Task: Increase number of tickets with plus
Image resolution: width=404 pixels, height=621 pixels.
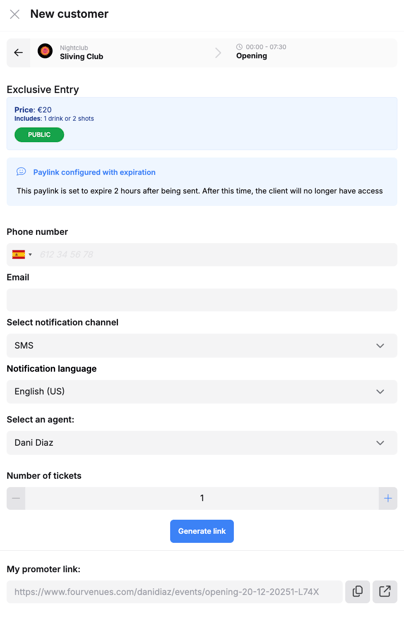Action: (388, 498)
